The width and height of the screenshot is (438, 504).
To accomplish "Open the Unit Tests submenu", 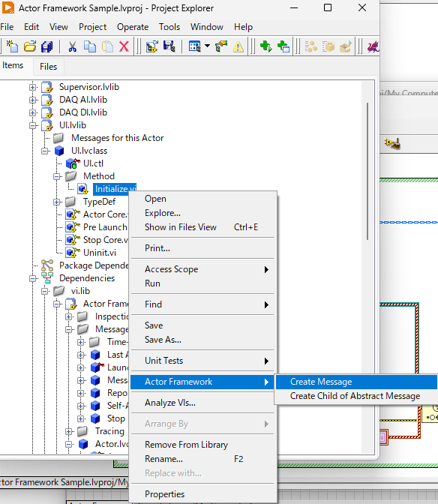I will point(203,361).
